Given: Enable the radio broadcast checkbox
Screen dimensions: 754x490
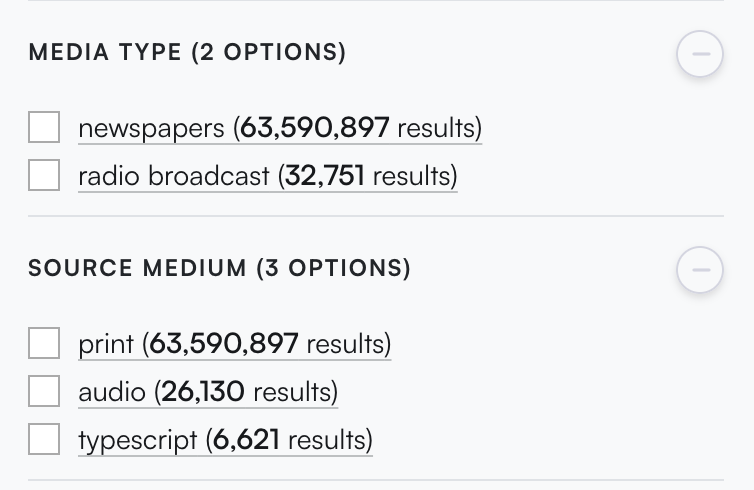Looking at the screenshot, I should tap(44, 175).
